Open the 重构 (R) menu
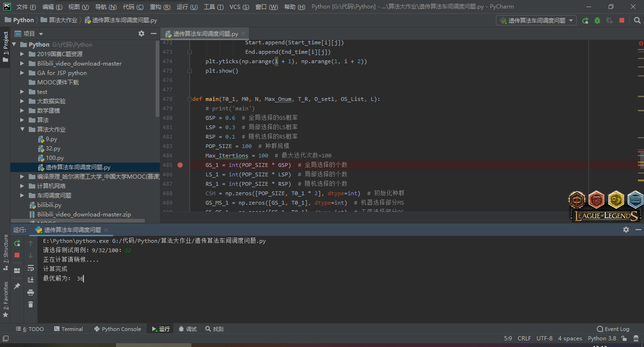The width and height of the screenshot is (644, 347). [x=160, y=7]
